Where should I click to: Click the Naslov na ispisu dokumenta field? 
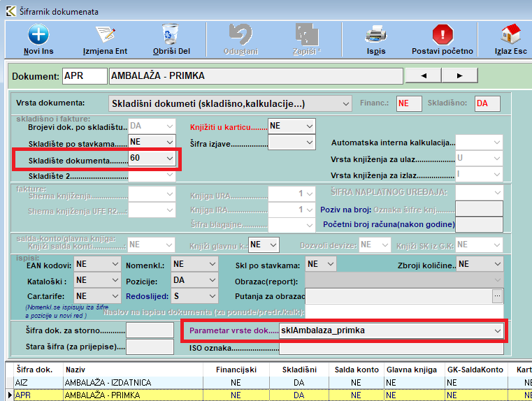pos(404,312)
